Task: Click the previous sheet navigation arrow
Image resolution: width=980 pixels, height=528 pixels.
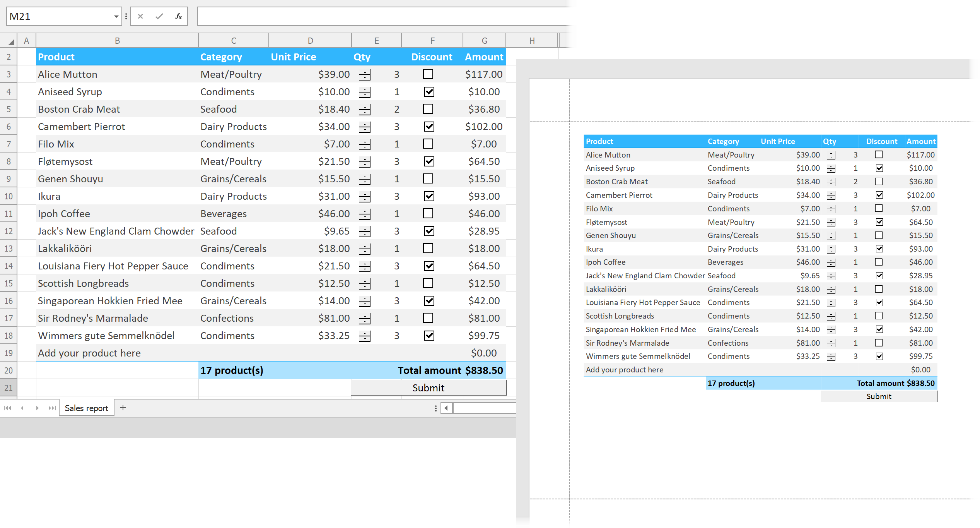Action: [x=23, y=408]
